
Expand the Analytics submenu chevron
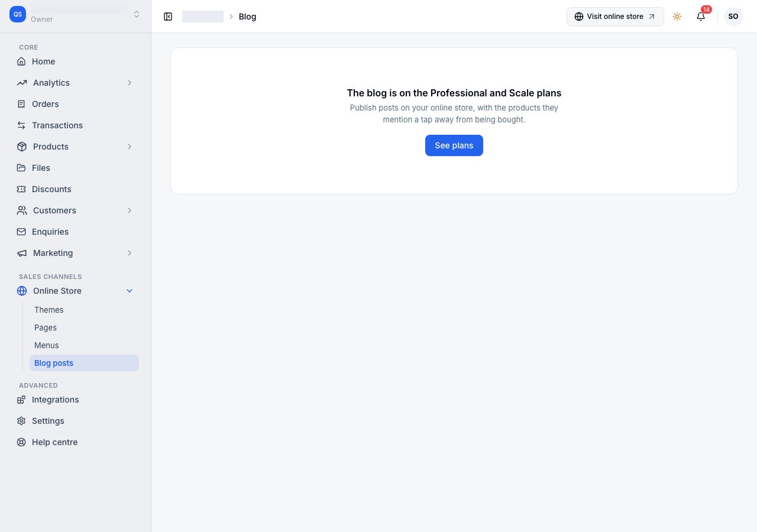coord(130,83)
